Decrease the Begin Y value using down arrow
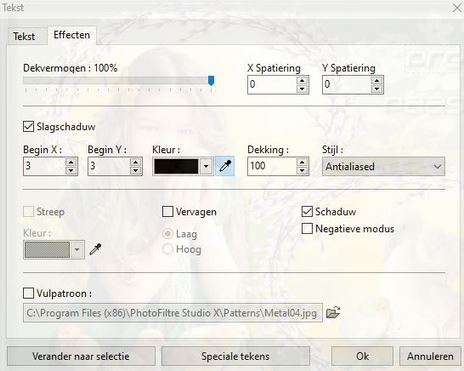 [135, 171]
